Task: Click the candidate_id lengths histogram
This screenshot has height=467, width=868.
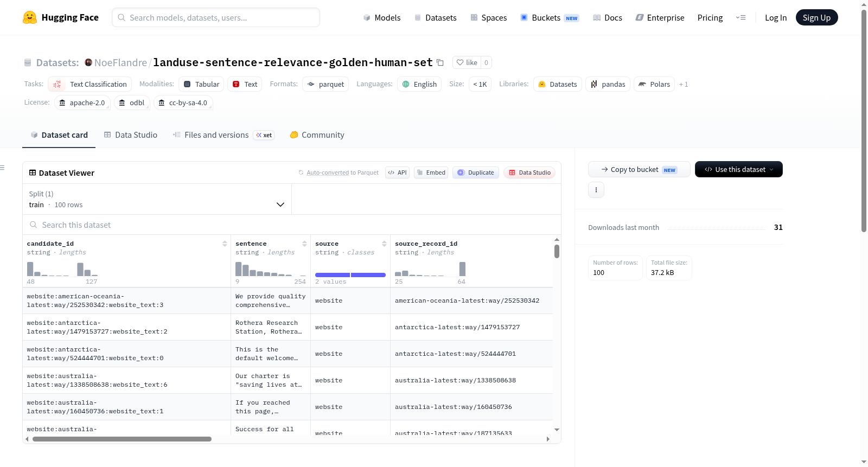Action: 62,270
